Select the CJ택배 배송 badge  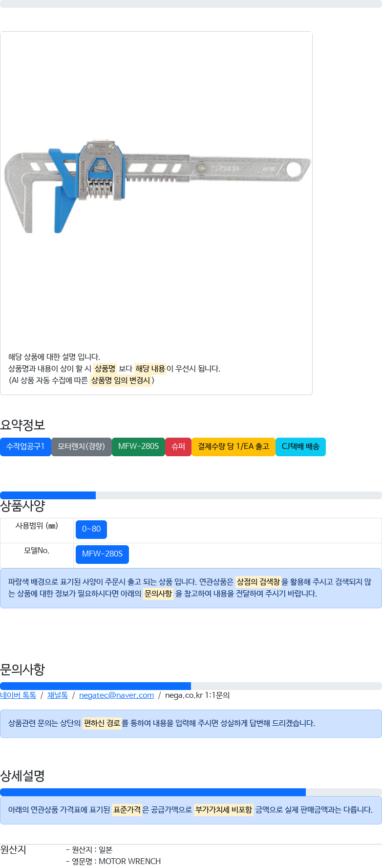click(x=300, y=446)
